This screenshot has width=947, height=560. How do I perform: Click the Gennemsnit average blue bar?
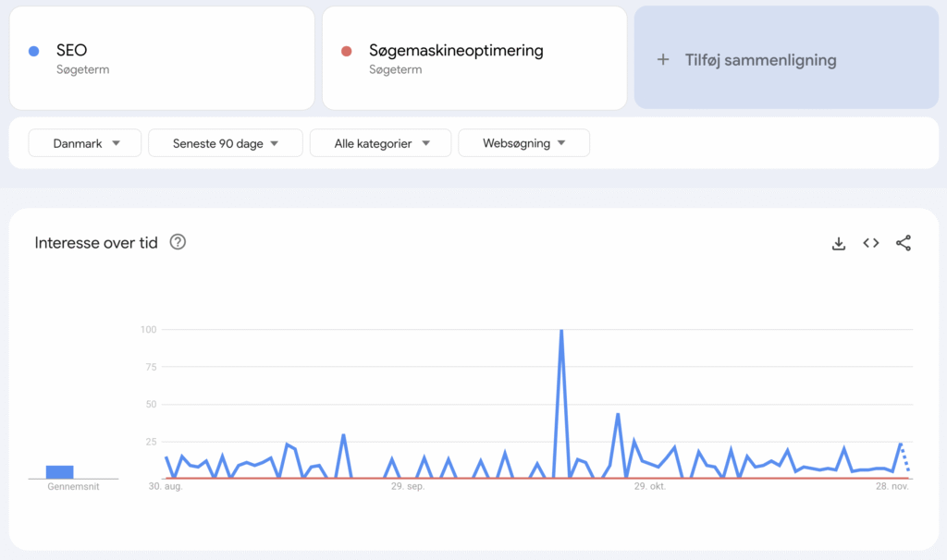click(60, 472)
